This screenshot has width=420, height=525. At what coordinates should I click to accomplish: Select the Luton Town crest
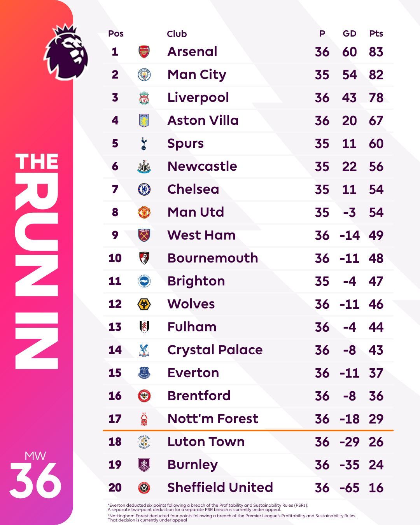click(x=144, y=442)
